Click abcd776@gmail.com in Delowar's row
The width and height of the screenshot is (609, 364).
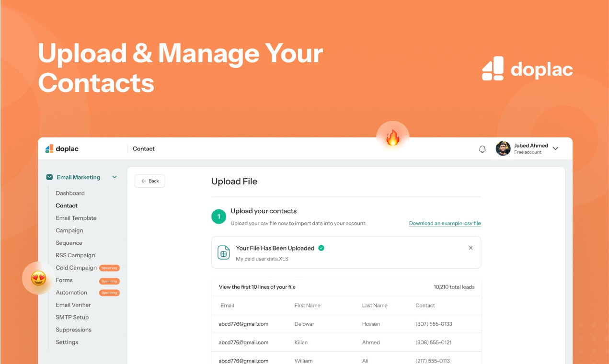243,324
